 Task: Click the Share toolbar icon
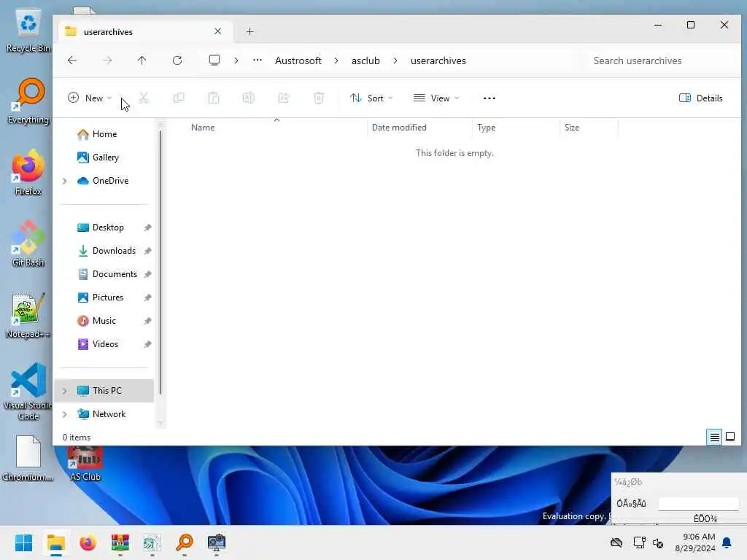(284, 98)
